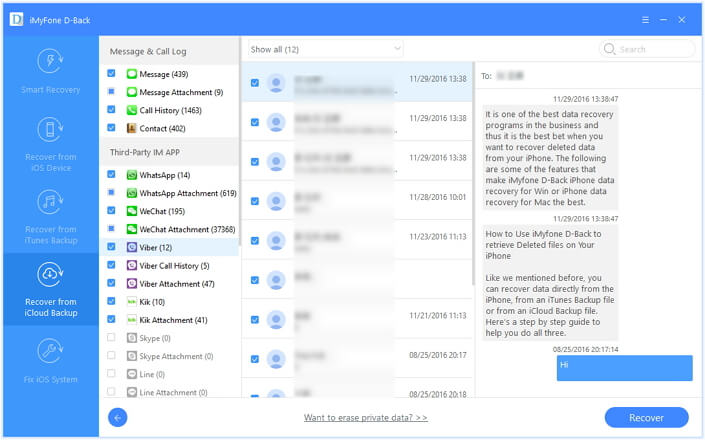Uncheck WhatsApp (14) checkbox
This screenshot has width=705, height=440.
[111, 174]
